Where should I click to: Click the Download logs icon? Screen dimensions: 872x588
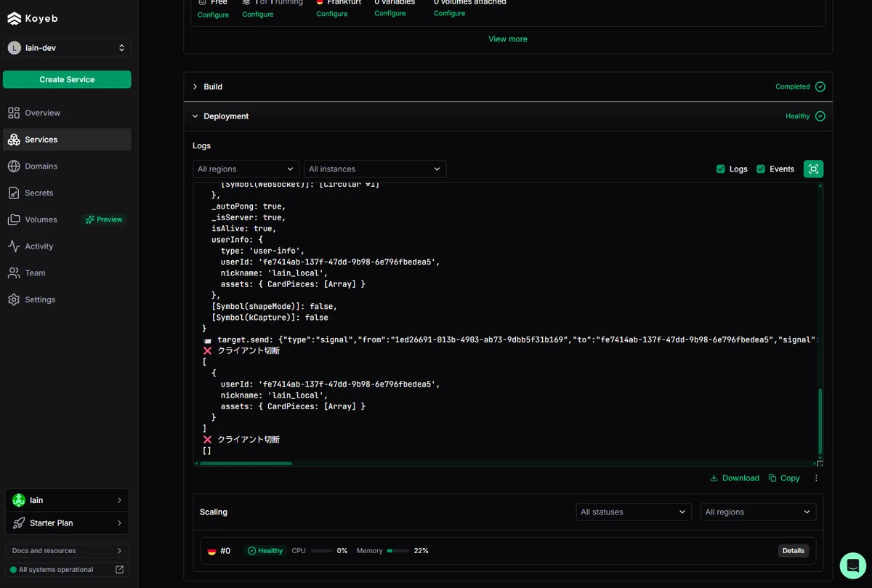tap(714, 478)
